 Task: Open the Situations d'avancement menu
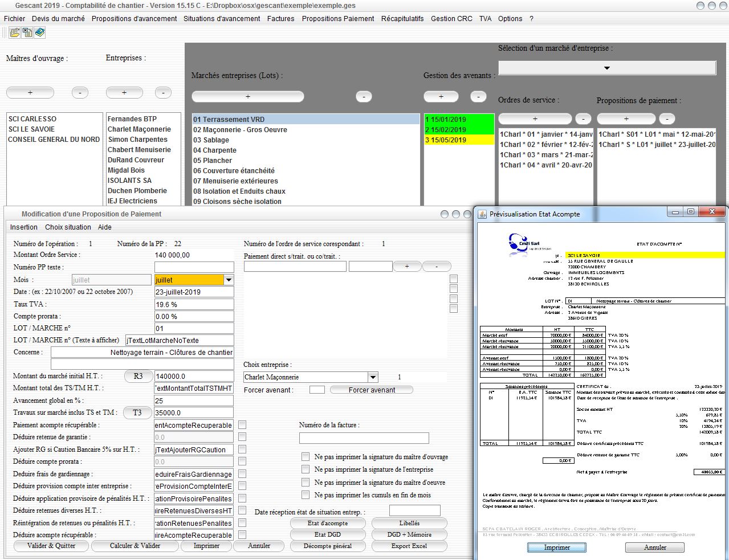222,18
